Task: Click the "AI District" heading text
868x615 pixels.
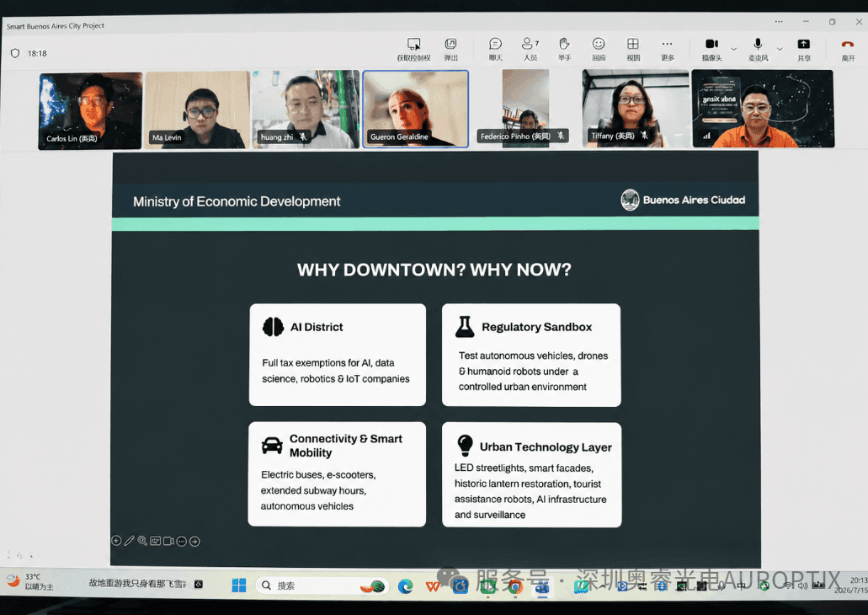Action: click(317, 327)
